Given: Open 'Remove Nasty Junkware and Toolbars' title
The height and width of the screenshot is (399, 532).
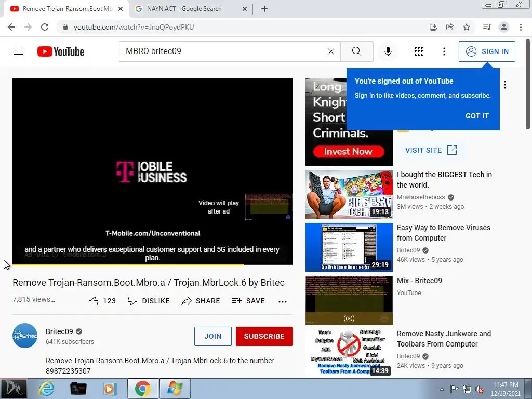Looking at the screenshot, I should click(x=444, y=339).
